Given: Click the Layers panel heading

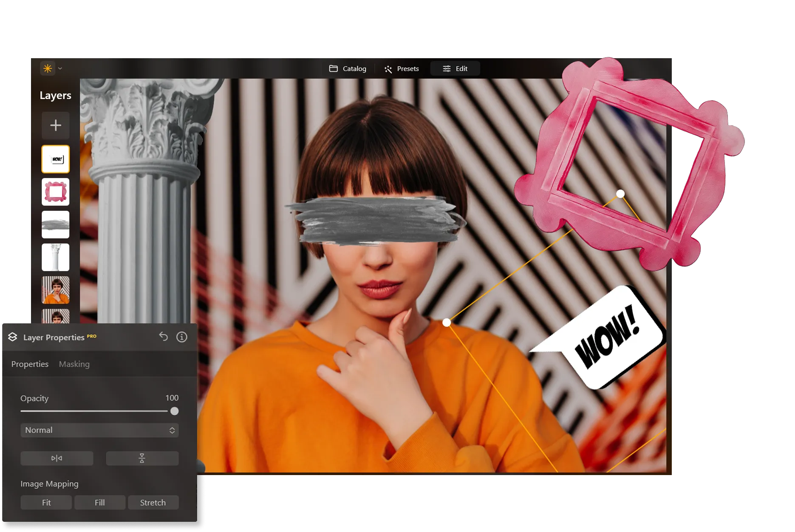Looking at the screenshot, I should [55, 95].
